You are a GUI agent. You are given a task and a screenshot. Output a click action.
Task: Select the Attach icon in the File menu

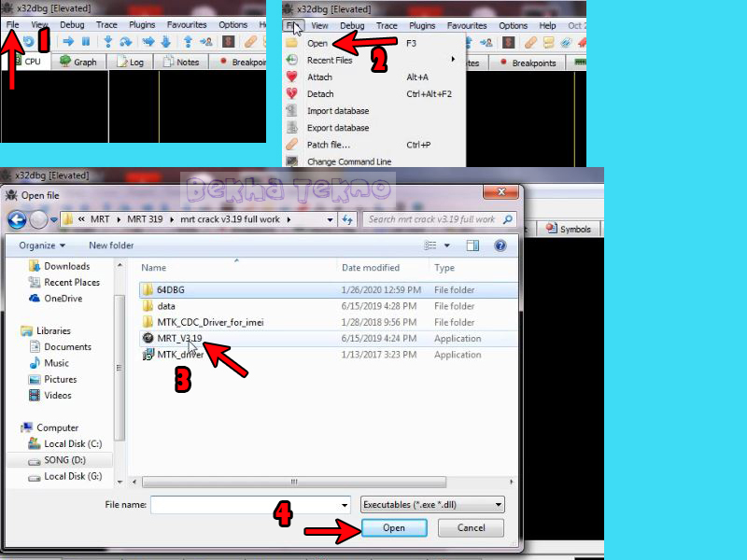290,76
